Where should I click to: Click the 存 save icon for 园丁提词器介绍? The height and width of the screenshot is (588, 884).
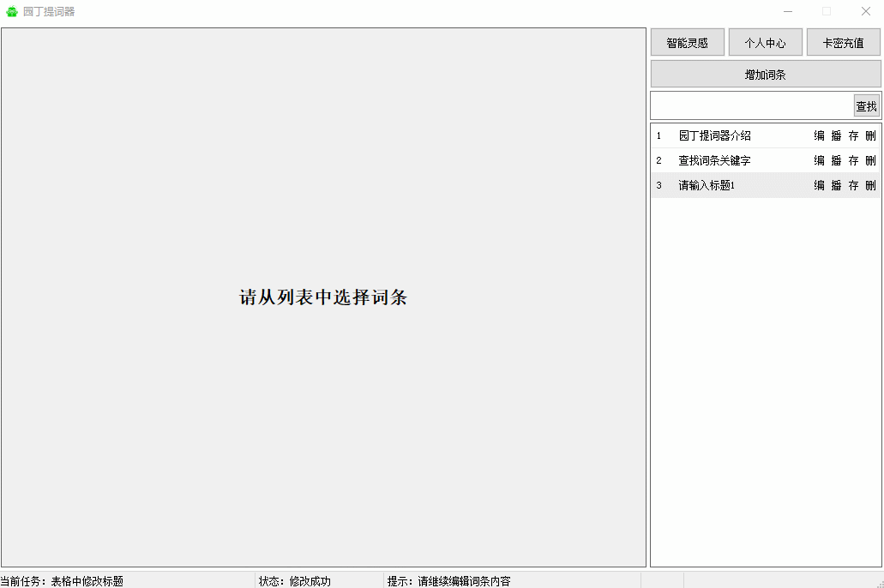(853, 135)
